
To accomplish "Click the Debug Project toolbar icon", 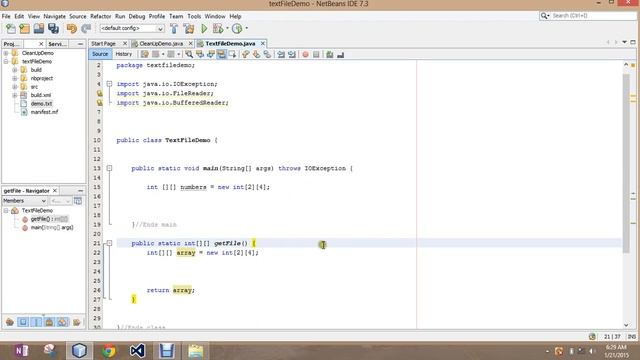I will coord(218,29).
